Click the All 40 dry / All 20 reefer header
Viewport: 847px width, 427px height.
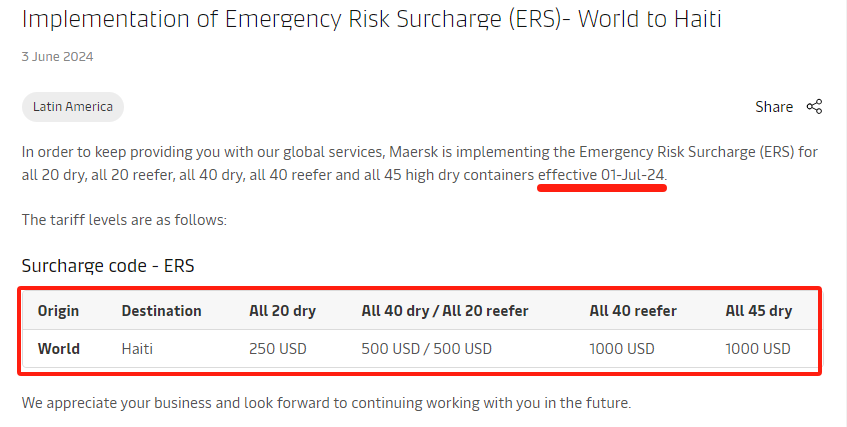(445, 311)
